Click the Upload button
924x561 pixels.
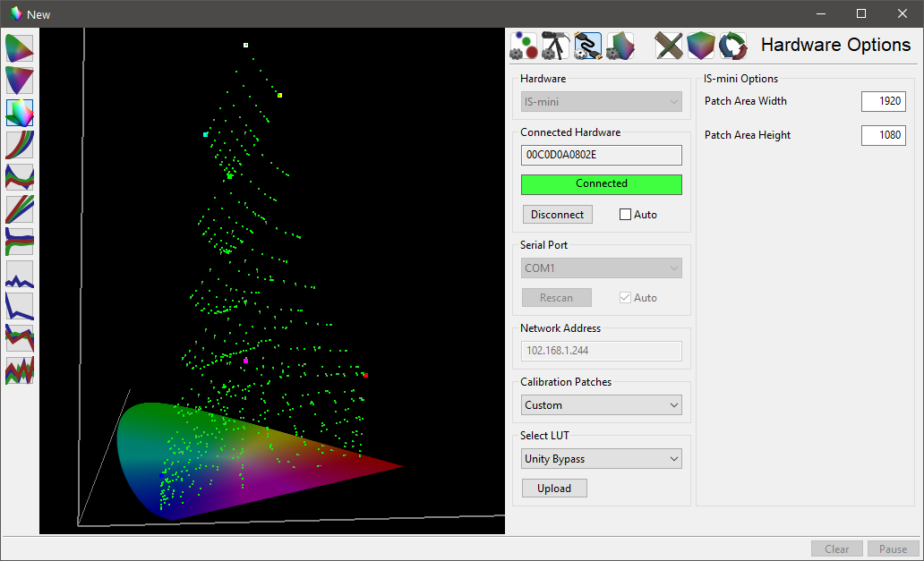tap(554, 489)
